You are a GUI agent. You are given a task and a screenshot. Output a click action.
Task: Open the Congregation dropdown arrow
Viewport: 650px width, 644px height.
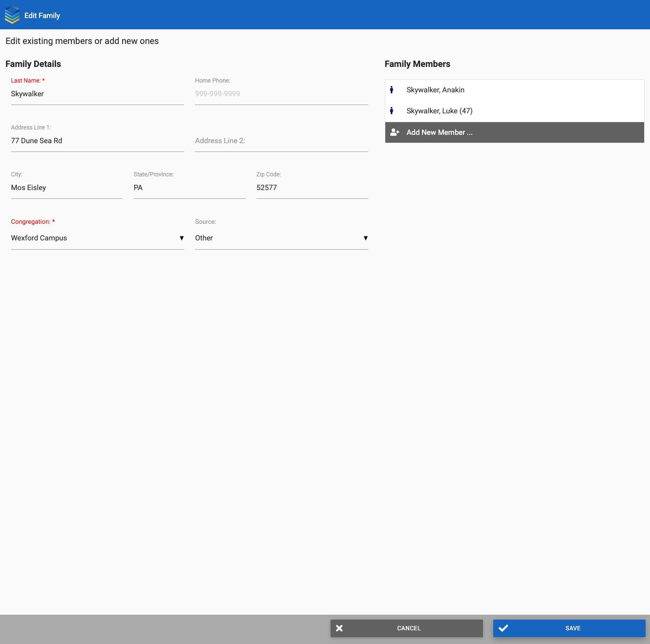click(182, 238)
